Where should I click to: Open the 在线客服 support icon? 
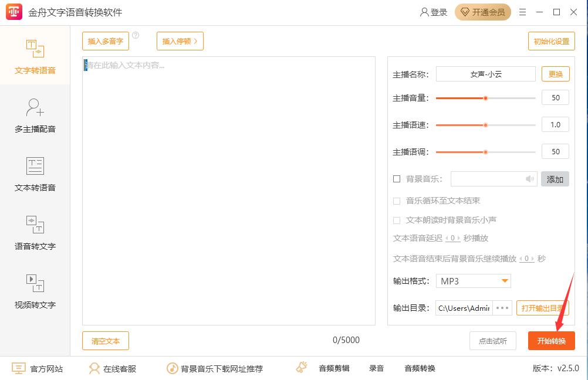coord(94,368)
